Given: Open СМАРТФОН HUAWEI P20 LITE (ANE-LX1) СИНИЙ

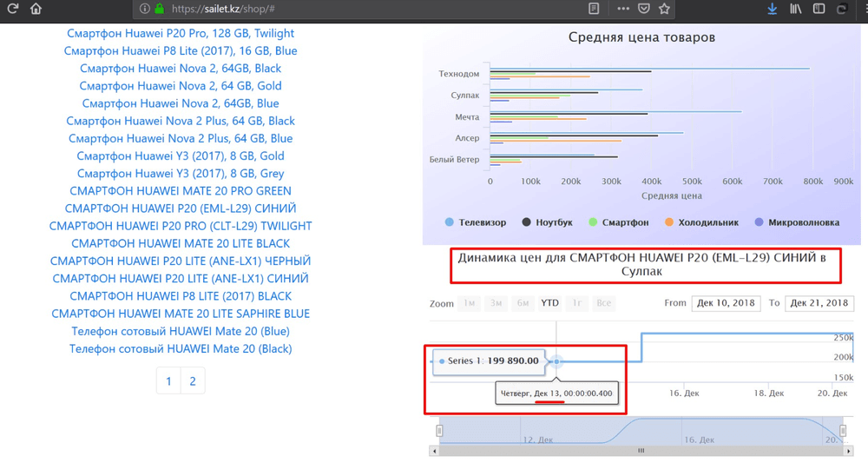Looking at the screenshot, I should 181,279.
